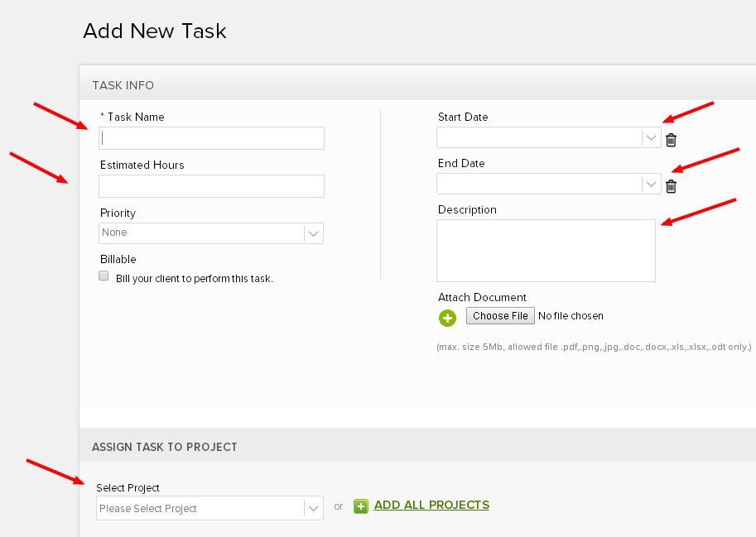This screenshot has height=537, width=756.
Task: Click the green plus icon under Attach Document
Action: pos(447,318)
